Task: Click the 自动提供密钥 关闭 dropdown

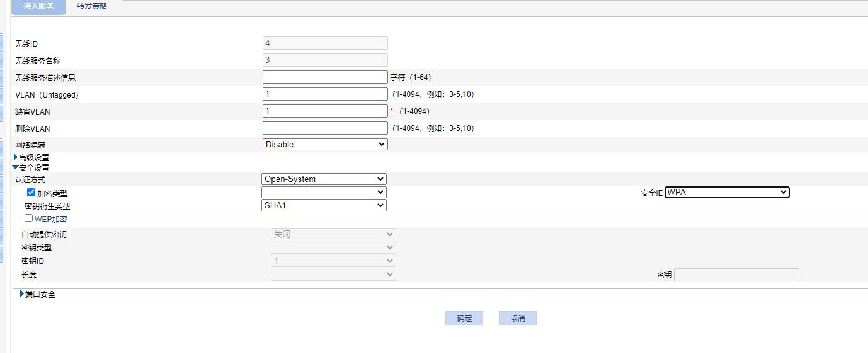Action: pyautogui.click(x=333, y=234)
